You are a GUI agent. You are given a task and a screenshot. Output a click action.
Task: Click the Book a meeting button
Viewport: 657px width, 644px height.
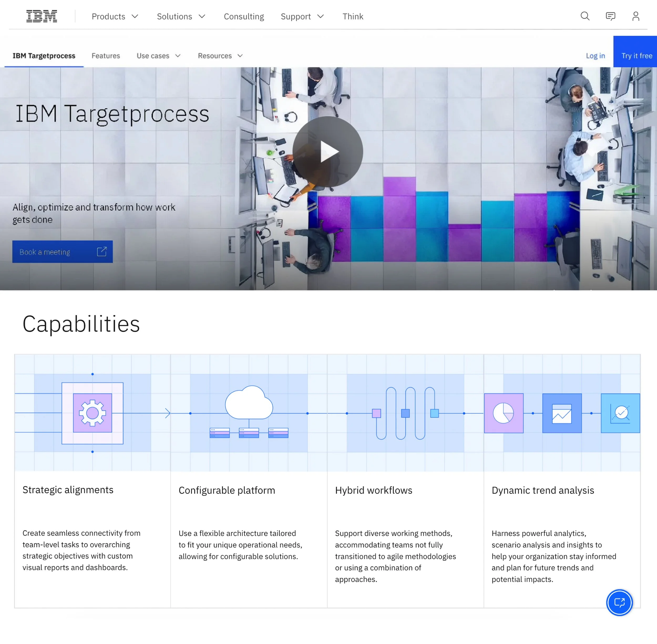[x=63, y=252]
